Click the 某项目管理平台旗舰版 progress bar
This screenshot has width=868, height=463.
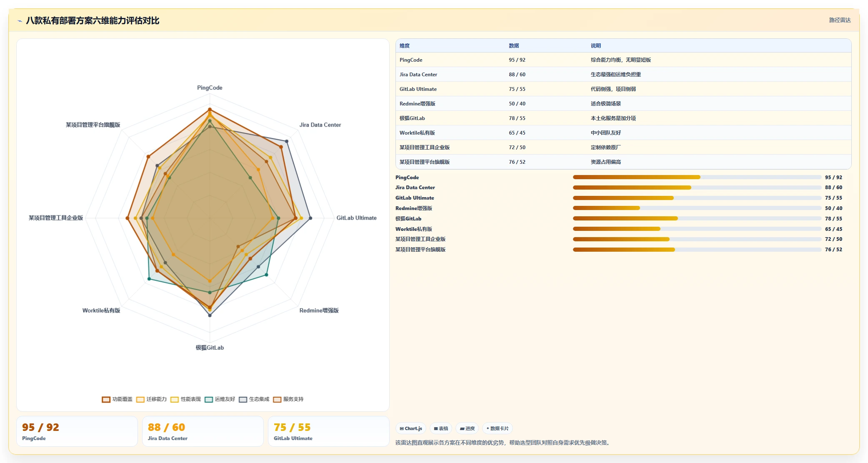point(697,250)
